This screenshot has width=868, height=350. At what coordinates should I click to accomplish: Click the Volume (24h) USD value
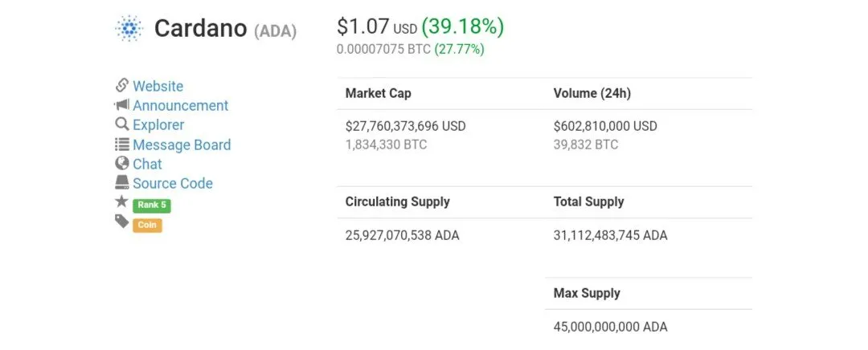[605, 126]
